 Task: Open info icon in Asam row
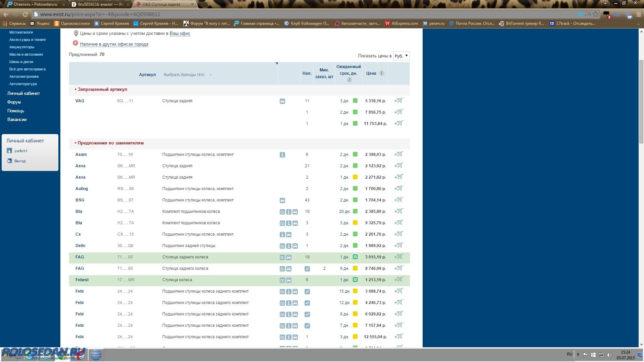282,155
